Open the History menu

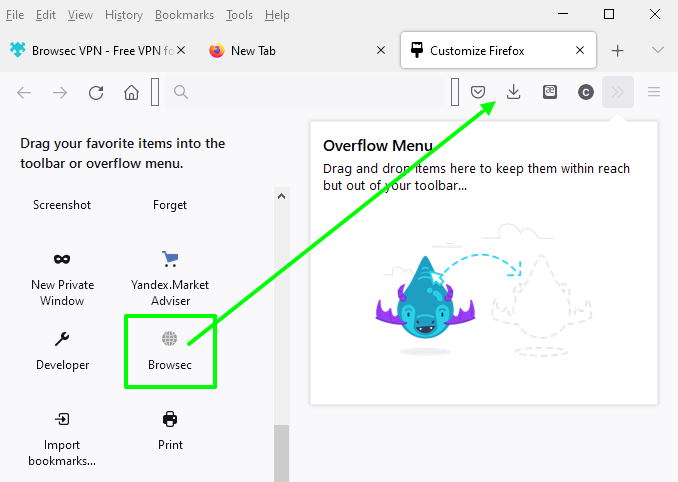tap(124, 15)
